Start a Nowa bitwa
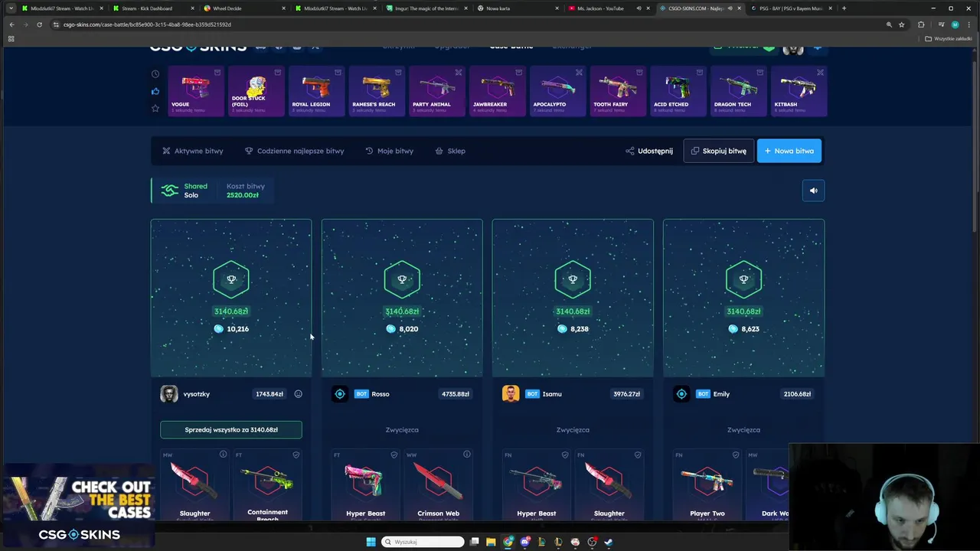 pos(789,151)
